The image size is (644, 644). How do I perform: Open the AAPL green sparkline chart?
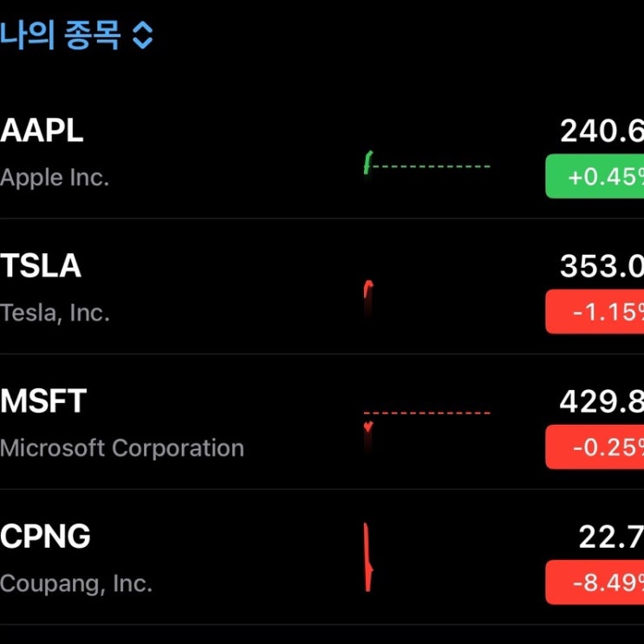[x=426, y=164]
